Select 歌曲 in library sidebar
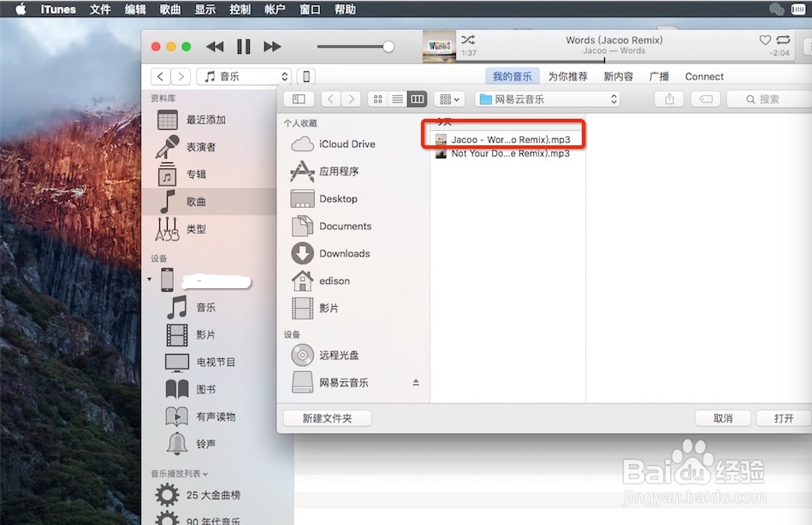Image resolution: width=812 pixels, height=525 pixels. point(210,202)
